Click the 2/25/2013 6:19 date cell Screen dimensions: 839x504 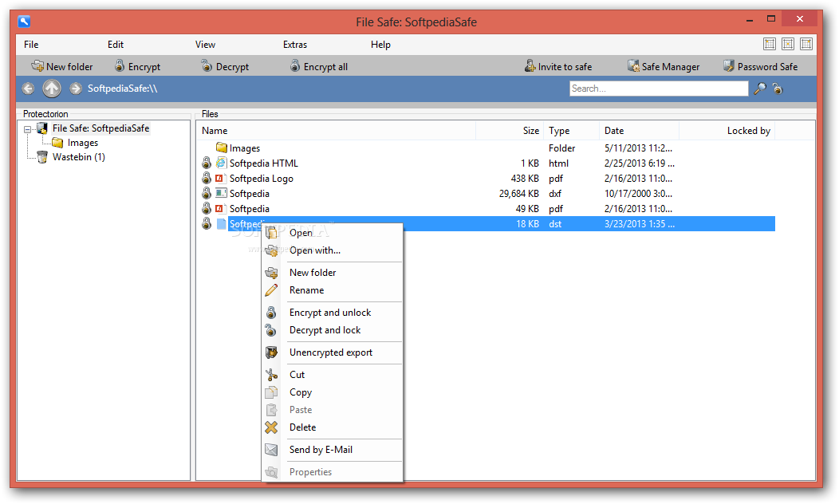point(639,163)
